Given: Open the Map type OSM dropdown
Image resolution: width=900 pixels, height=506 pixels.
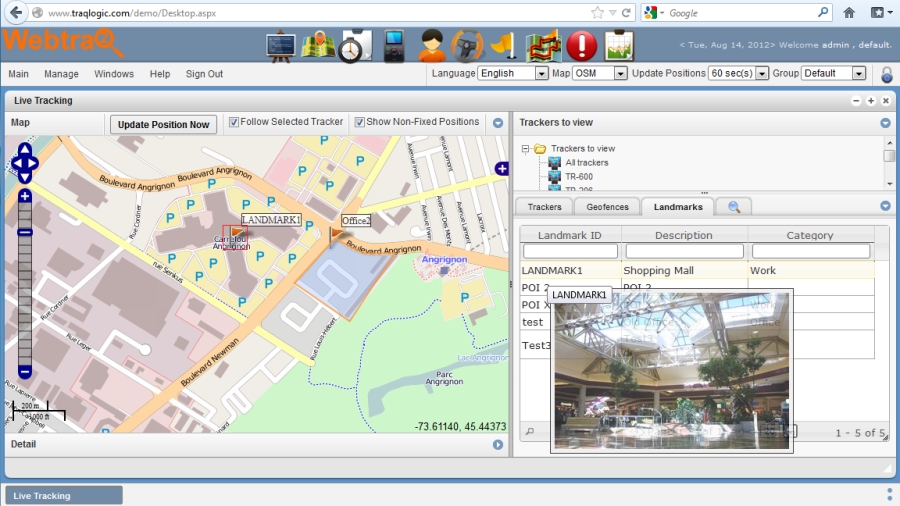Looking at the screenshot, I should 599,73.
